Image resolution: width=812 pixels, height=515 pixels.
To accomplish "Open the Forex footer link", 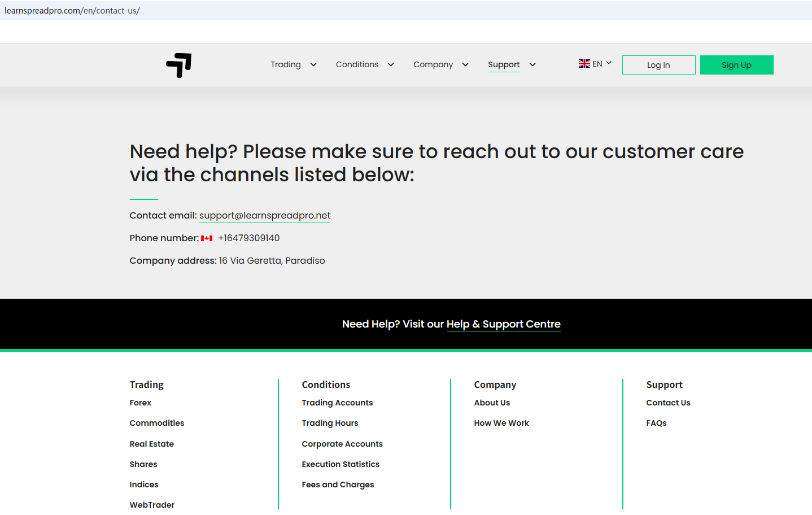I will [x=140, y=403].
